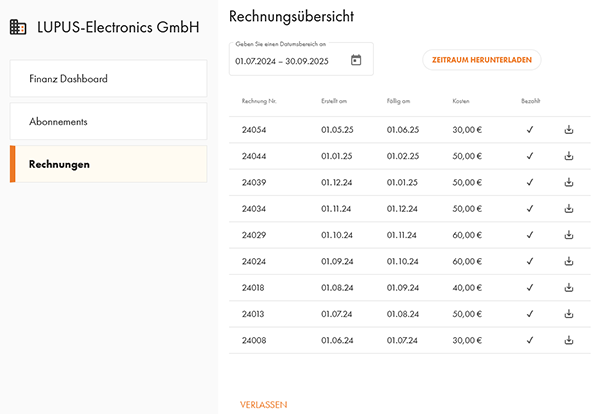The height and width of the screenshot is (414, 600).
Task: Download invoice 24018
Action: 569,287
